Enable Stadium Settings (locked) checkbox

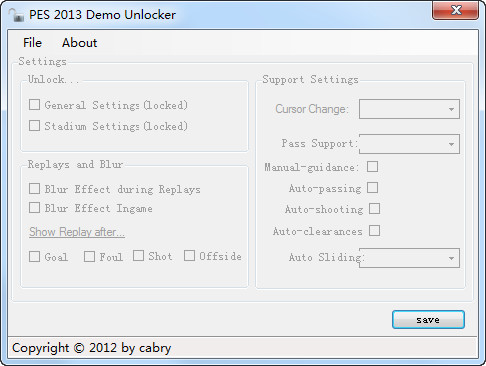click(35, 126)
